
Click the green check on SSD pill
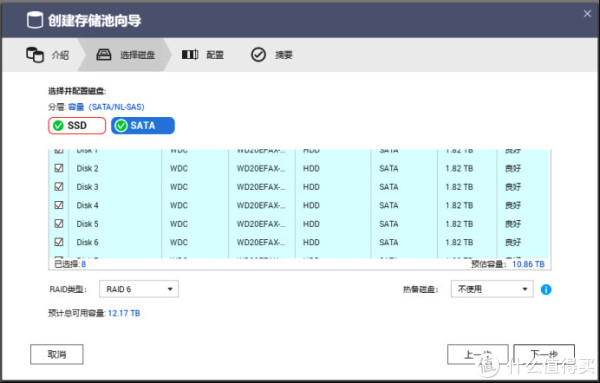58,125
